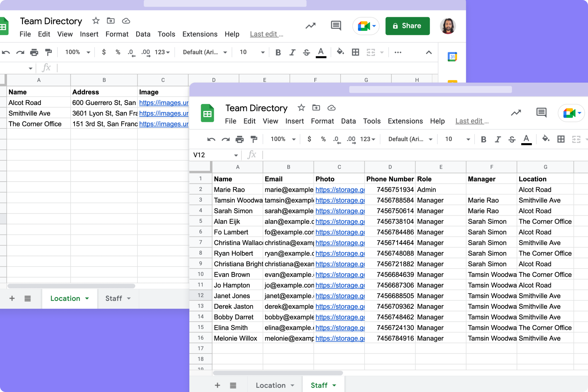Image resolution: width=588 pixels, height=392 pixels.
Task: Open the Staff sheet tab menu arrow
Action: click(334, 385)
